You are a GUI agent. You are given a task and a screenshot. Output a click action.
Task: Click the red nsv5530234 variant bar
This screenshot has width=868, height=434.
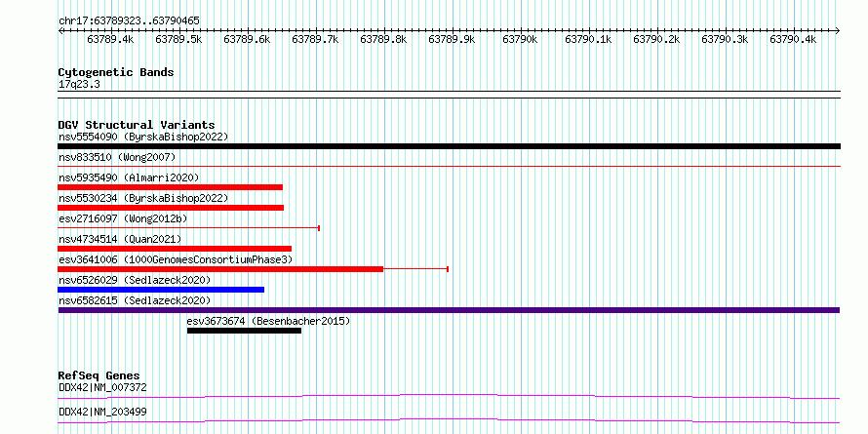[171, 208]
